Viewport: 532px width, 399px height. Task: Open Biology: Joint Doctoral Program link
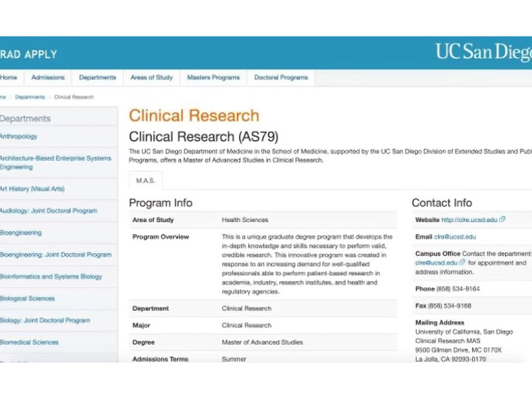(45, 321)
